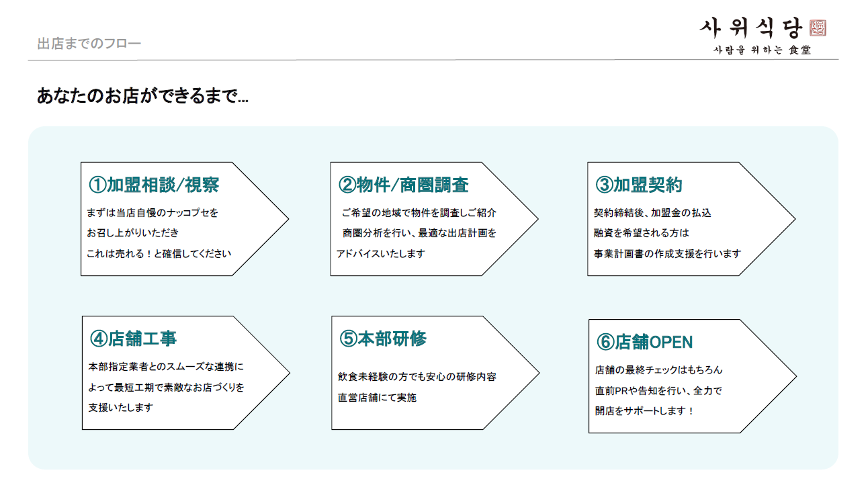Click the あなたのお店ができるまで… heading

click(142, 97)
